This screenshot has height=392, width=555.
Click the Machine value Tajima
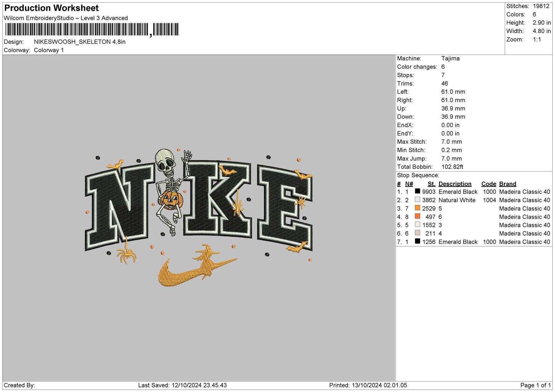click(450, 58)
